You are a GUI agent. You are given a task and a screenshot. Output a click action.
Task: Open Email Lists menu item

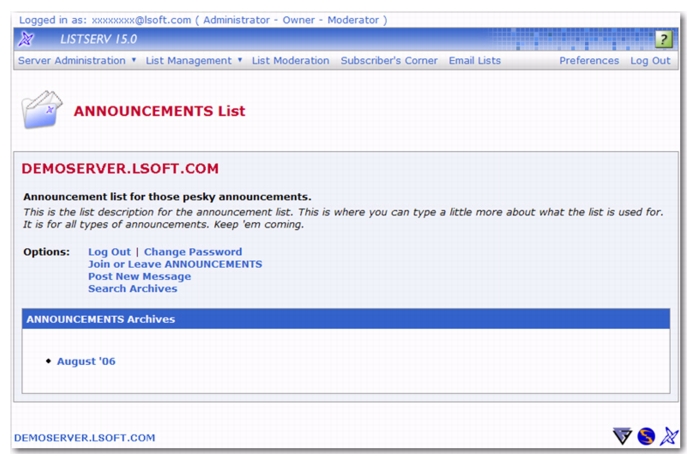tap(474, 60)
